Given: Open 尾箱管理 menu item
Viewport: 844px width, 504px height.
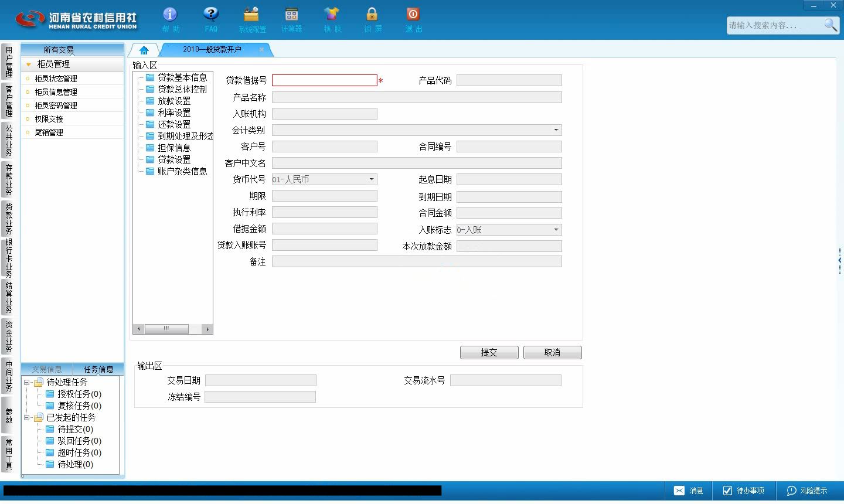Looking at the screenshot, I should click(x=49, y=132).
